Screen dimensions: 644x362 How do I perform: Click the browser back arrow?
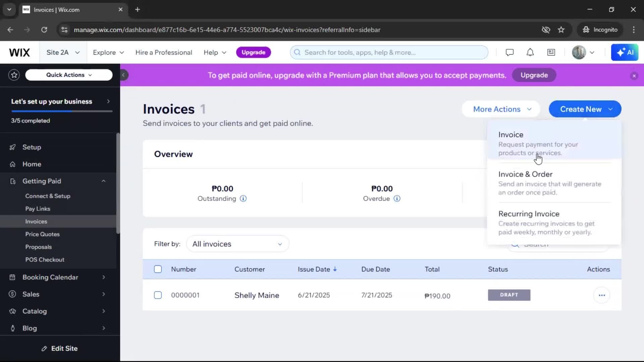pyautogui.click(x=10, y=30)
